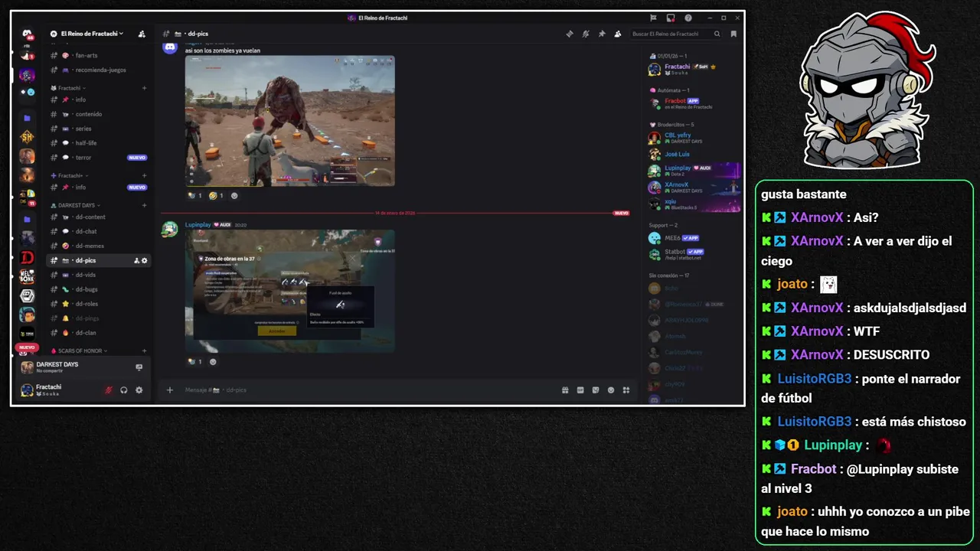Viewport: 980px width, 551px height.
Task: Click screen share icon in DARKEST DAYS panel
Action: (x=139, y=367)
